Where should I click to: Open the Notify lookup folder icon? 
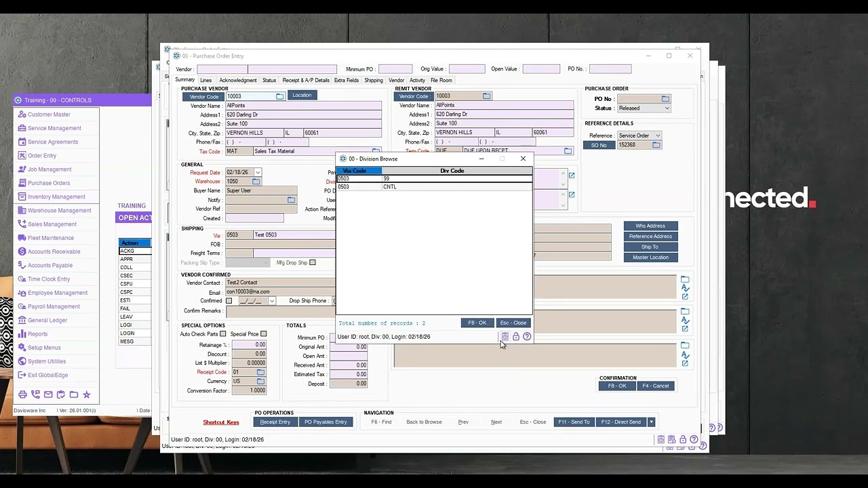point(291,200)
